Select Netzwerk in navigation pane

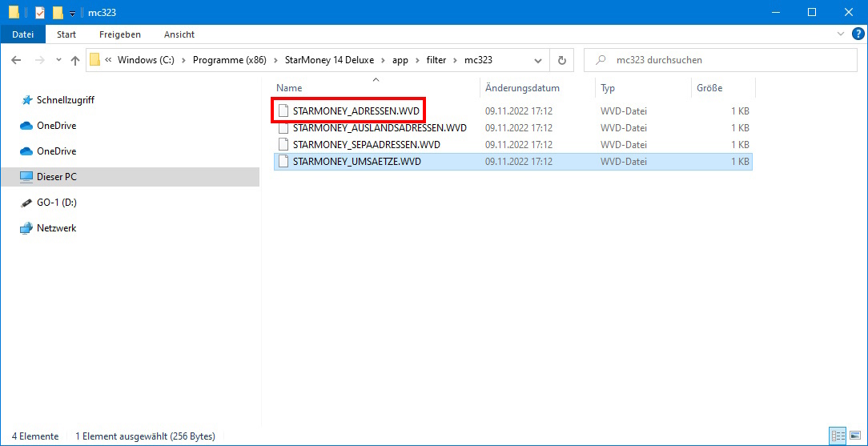point(57,228)
